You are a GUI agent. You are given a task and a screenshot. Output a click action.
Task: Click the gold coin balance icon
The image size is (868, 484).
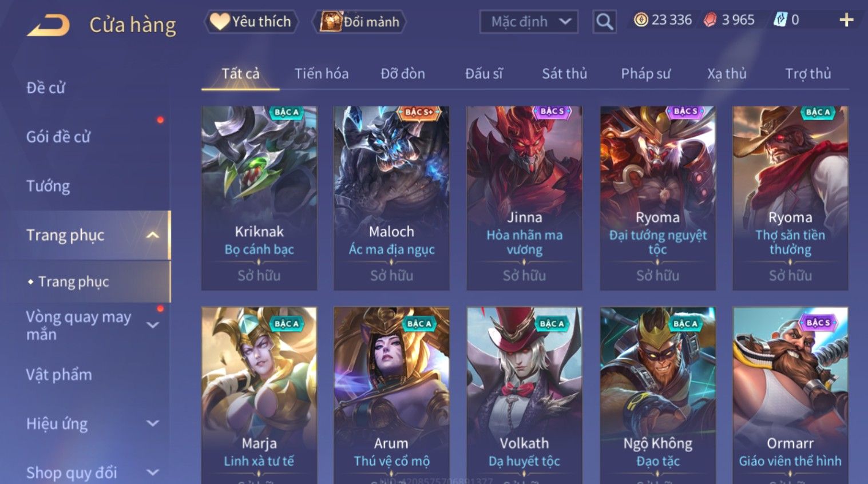(x=641, y=20)
